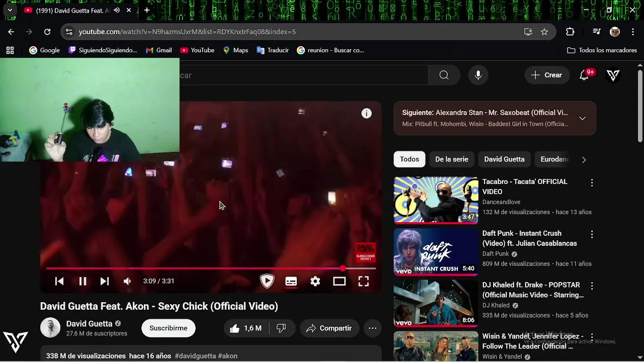This screenshot has width=644, height=362.
Task: Open more actions menu below video
Action: [x=372, y=328]
